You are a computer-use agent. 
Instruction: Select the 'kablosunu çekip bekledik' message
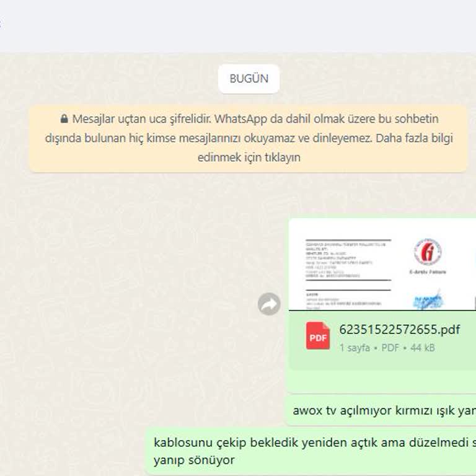(311, 451)
